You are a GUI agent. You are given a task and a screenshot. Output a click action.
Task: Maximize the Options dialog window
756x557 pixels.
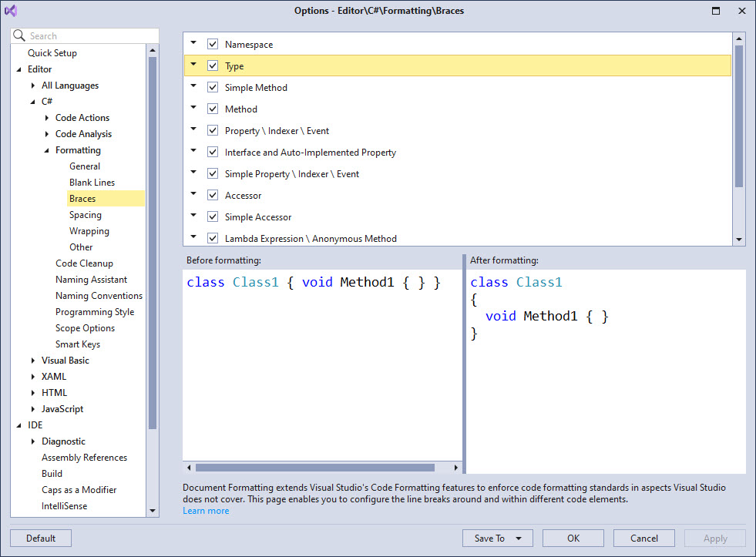(716, 11)
